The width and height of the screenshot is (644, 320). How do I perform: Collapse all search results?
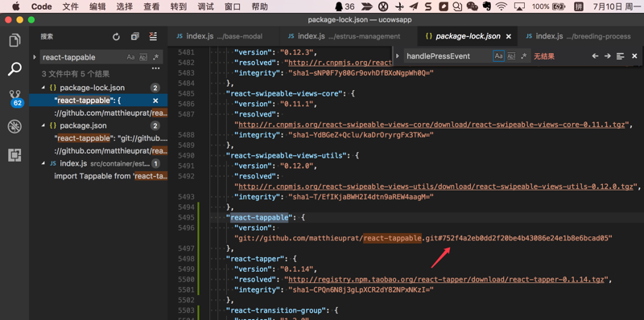click(x=134, y=37)
